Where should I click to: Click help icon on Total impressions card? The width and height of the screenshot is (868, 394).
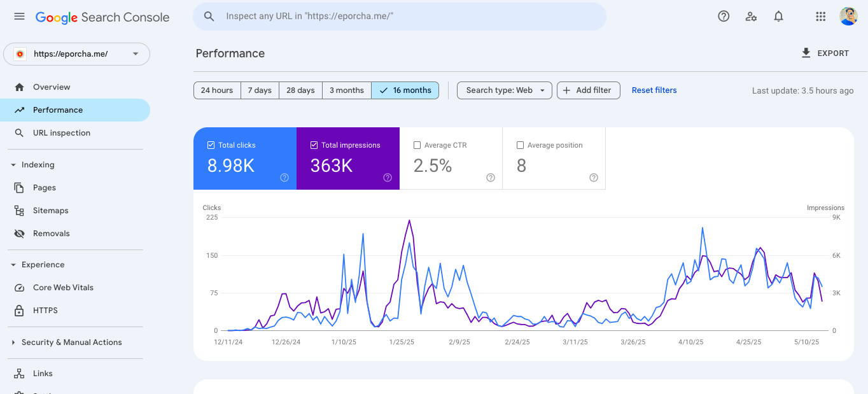(x=388, y=178)
